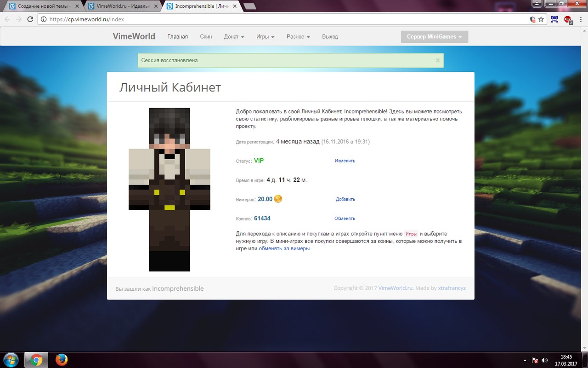Expand the Донат dropdown menu
Viewport: 588px width, 368px height.
pyautogui.click(x=234, y=36)
